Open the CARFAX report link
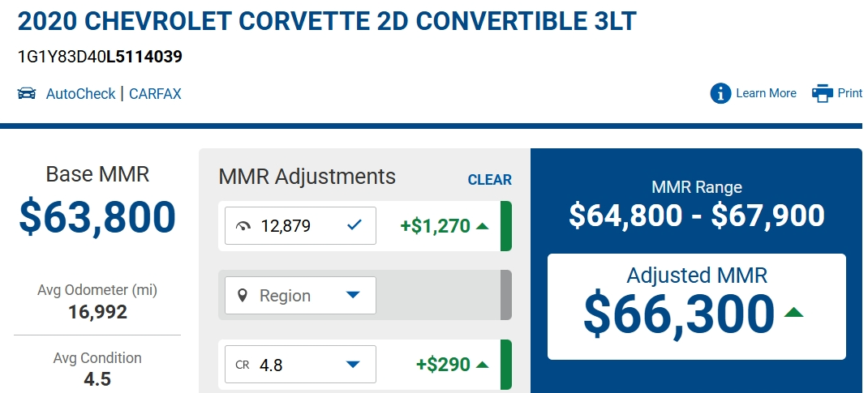Image resolution: width=868 pixels, height=393 pixels. pyautogui.click(x=155, y=94)
